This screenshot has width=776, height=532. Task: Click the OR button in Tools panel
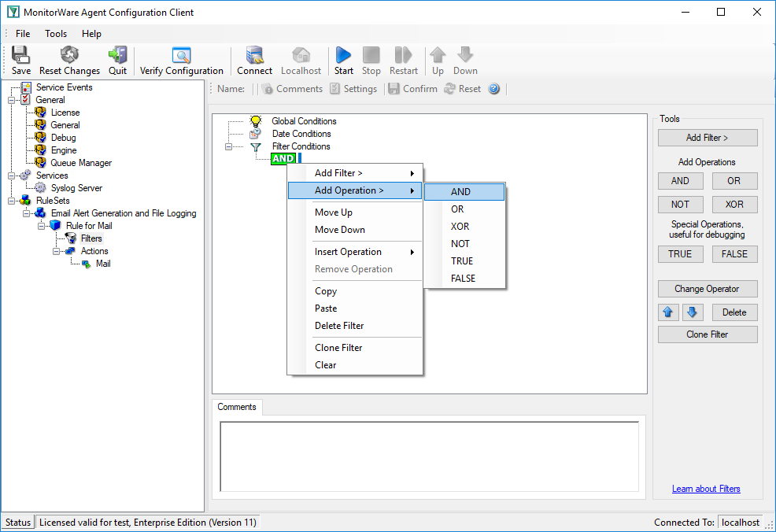coord(734,181)
